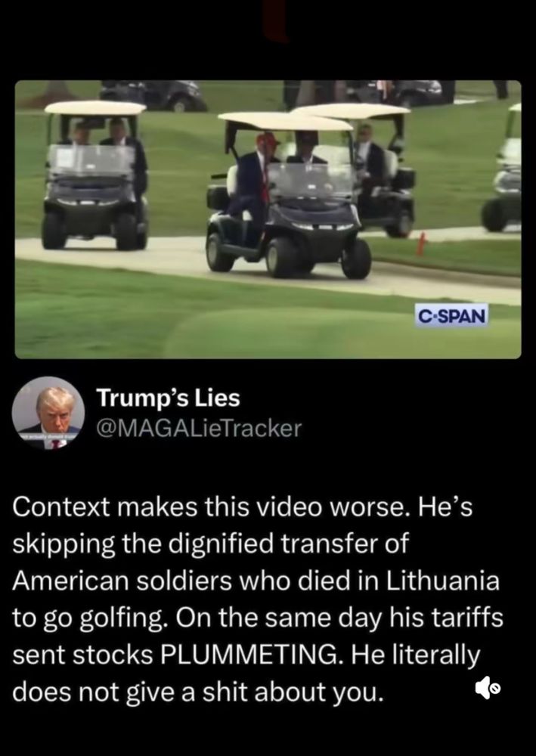Open the "Trump's Lies" display name
The width and height of the screenshot is (536, 756).
(169, 398)
